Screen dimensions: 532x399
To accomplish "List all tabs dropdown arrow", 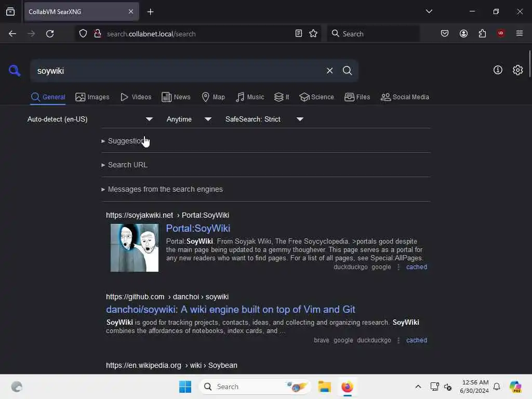I will pos(429,11).
